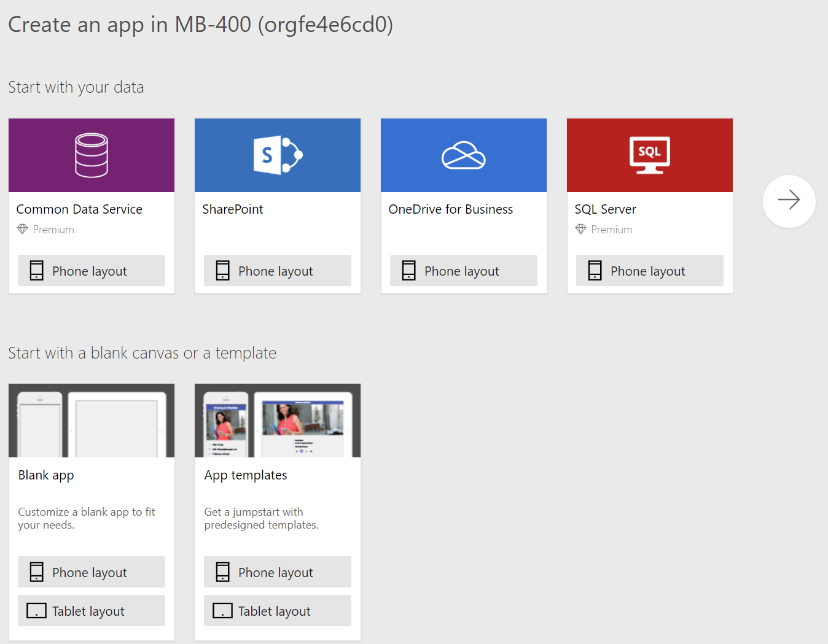Viewport: 828px width, 644px height.
Task: Click 'Start with a blank canvas' heading
Action: click(x=143, y=353)
